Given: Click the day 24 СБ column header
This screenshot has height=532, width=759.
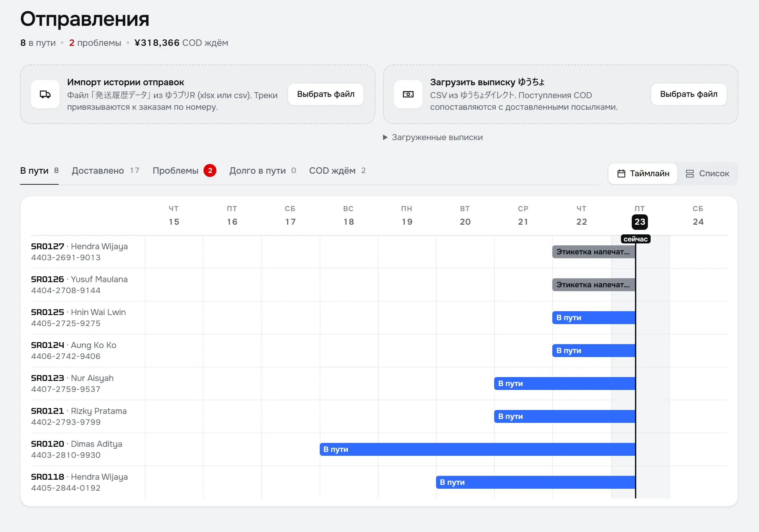Looking at the screenshot, I should click(698, 215).
